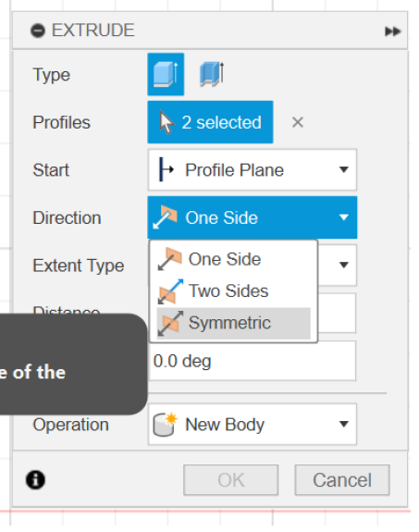Screen dimensions: 419x532
Task: Click the Cancel button
Action: (x=342, y=480)
